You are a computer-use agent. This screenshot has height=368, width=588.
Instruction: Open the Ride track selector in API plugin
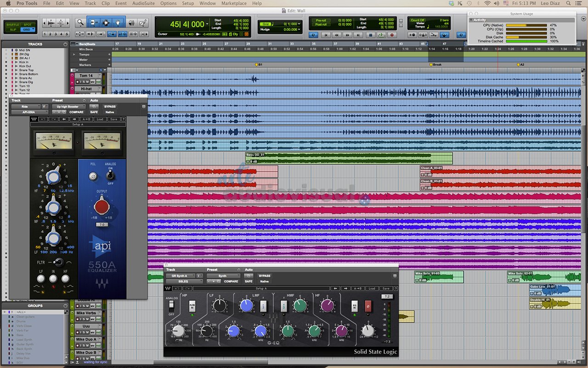click(x=26, y=107)
